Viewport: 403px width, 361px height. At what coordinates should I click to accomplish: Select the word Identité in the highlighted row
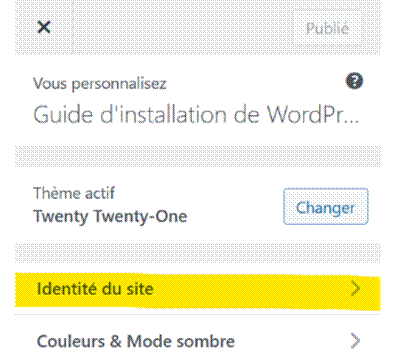[67, 288]
